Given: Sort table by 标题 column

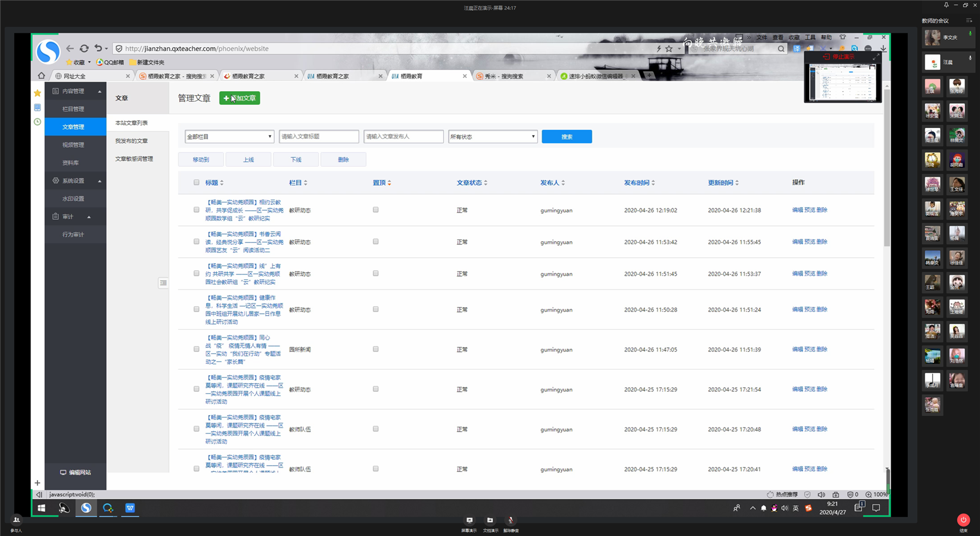Looking at the screenshot, I should [x=214, y=183].
